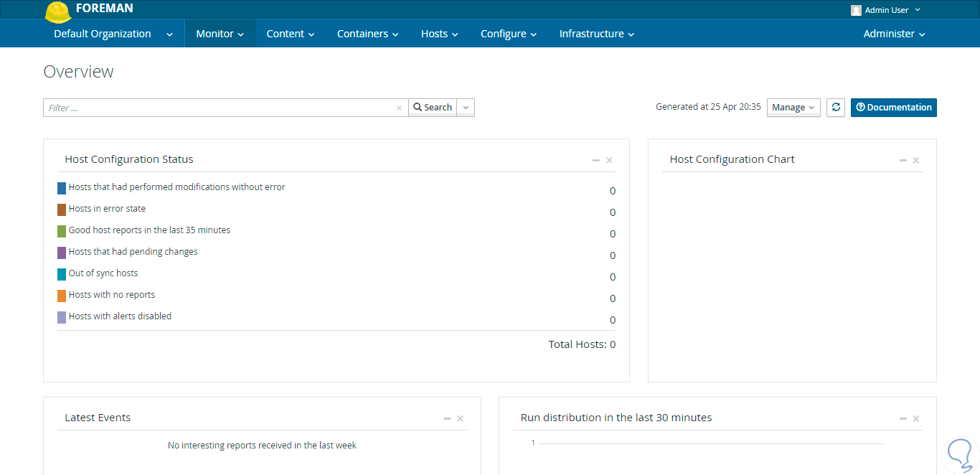
Task: Open the Default Organization selector
Action: [113, 34]
